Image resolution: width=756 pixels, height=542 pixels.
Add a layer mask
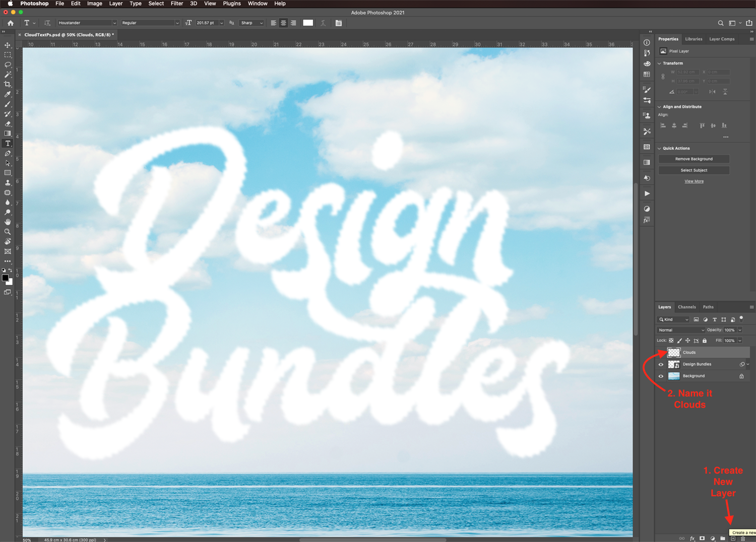[702, 538]
